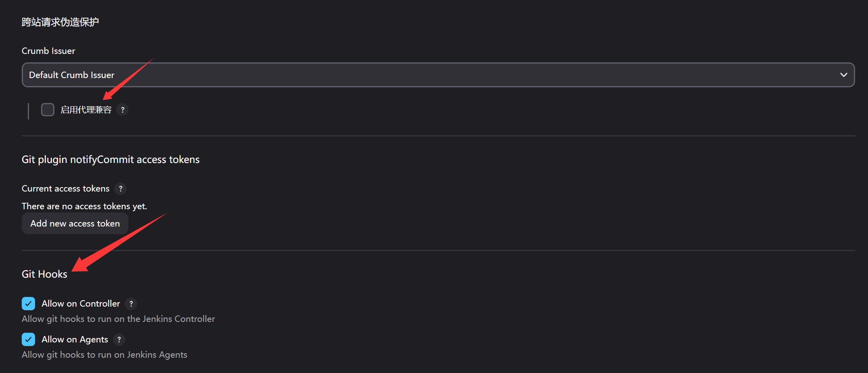Uncheck the Allow on Agents checkbox

28,340
